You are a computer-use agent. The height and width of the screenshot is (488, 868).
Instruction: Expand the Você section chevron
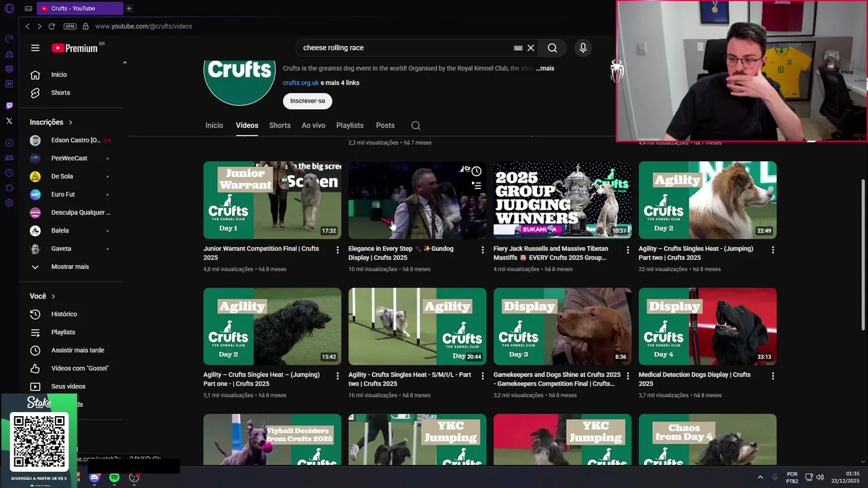click(x=54, y=296)
